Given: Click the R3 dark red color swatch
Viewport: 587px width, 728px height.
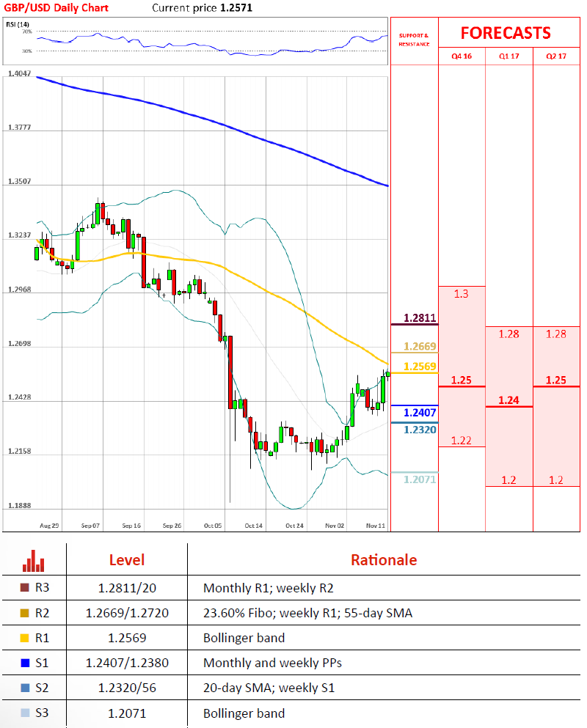Looking at the screenshot, I should tap(25, 587).
